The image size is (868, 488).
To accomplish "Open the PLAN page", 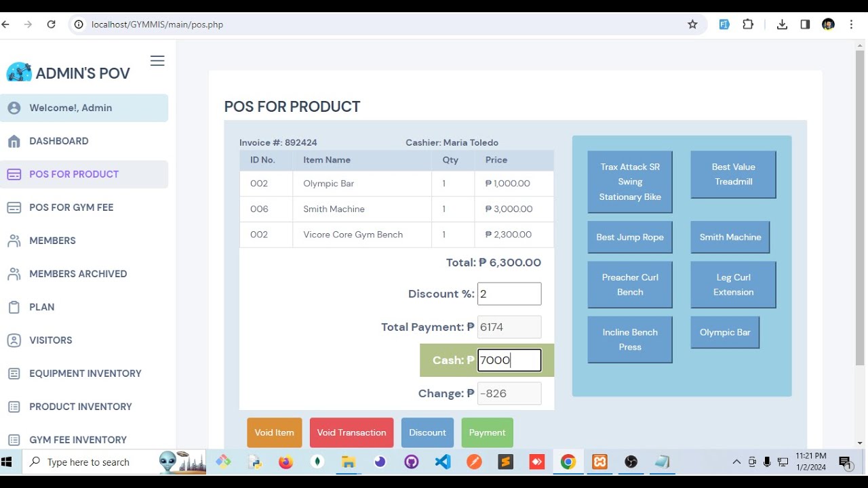I will (x=41, y=307).
